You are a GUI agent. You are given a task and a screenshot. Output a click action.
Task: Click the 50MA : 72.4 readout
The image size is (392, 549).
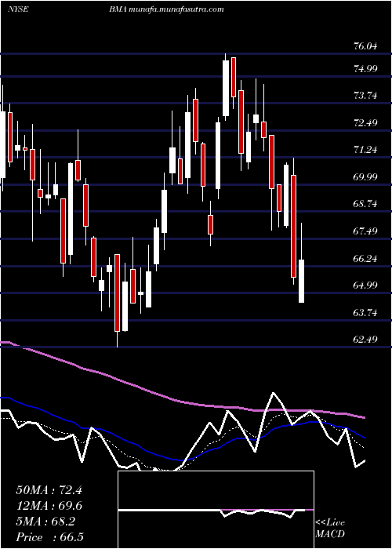point(49,490)
